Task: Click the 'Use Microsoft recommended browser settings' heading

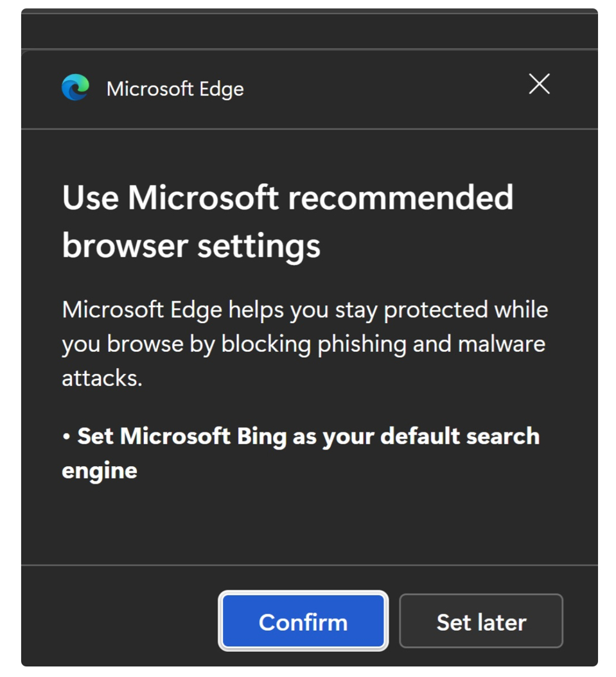Action: (286, 220)
